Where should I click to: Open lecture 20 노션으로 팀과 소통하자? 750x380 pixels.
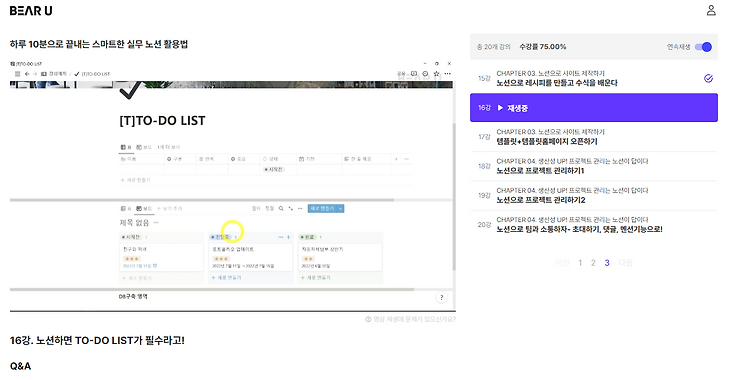[594, 224]
